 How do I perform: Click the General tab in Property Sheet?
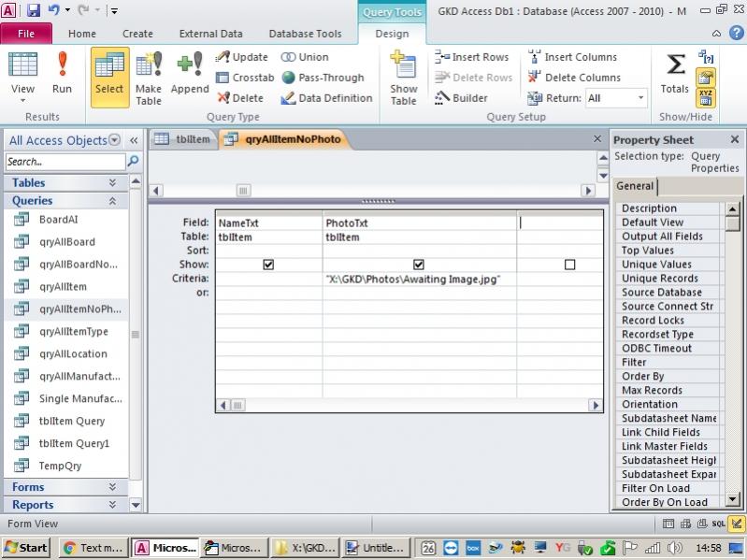(x=635, y=186)
